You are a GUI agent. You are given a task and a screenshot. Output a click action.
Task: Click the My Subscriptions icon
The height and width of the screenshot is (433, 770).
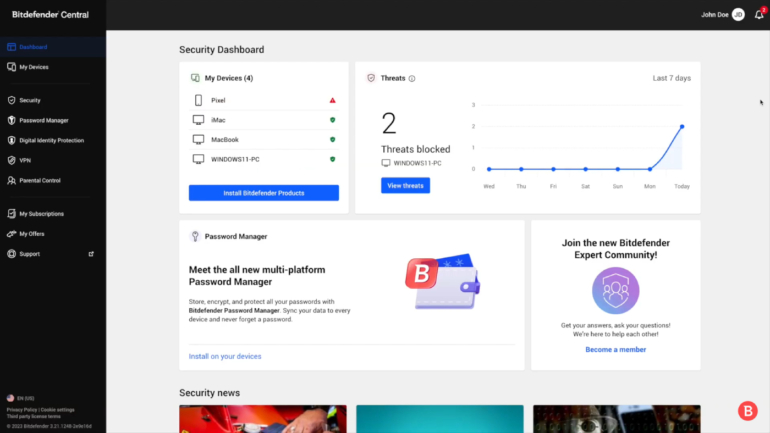pos(11,214)
